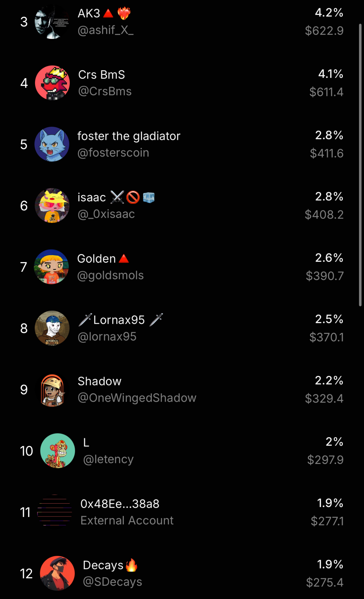Select the $297.9 amount for letency
The height and width of the screenshot is (599, 364).
click(325, 460)
